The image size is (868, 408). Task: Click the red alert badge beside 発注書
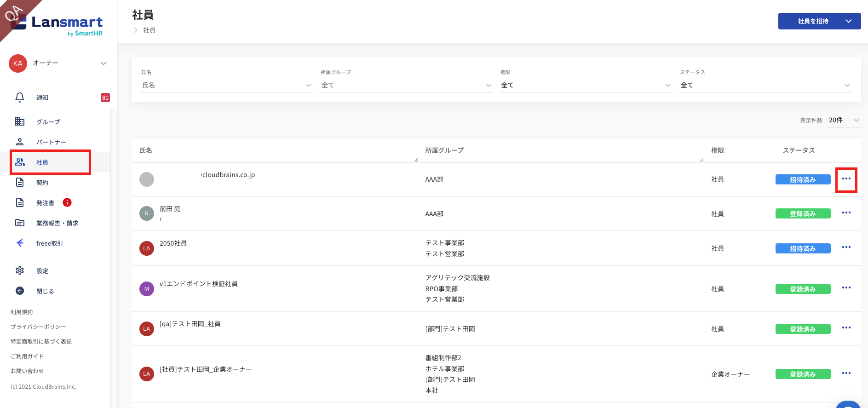tap(67, 202)
